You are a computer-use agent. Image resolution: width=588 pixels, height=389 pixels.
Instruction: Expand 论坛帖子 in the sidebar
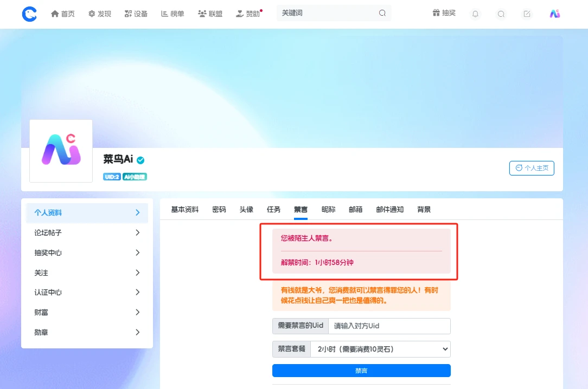(87, 233)
